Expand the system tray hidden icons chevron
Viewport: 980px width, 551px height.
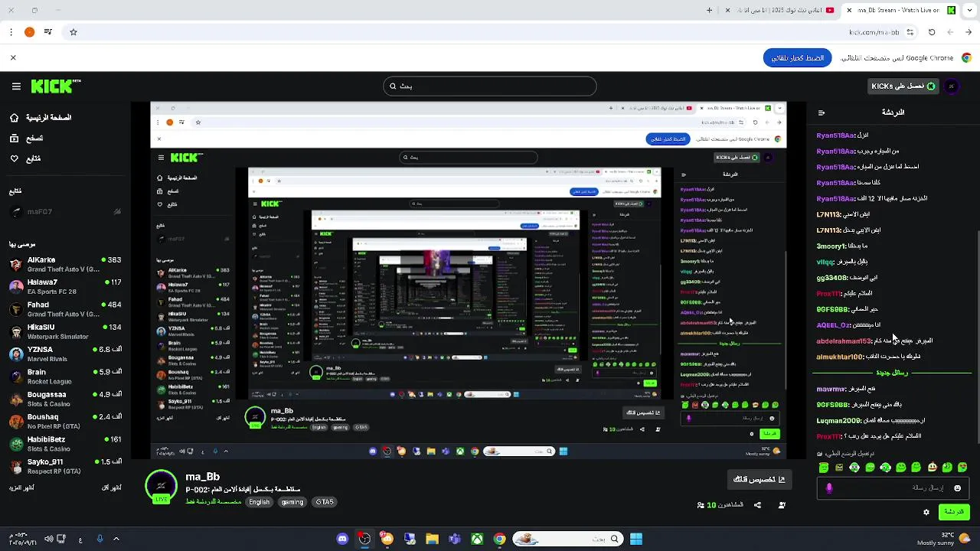pos(116,539)
